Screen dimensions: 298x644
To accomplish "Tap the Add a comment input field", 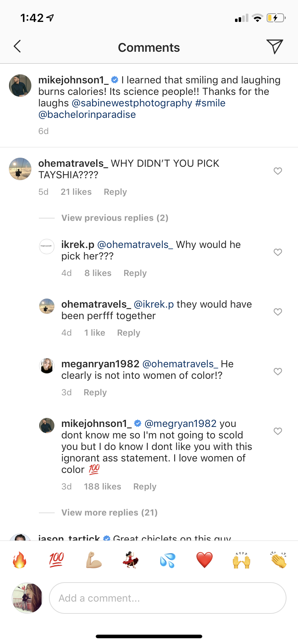I will 167,598.
